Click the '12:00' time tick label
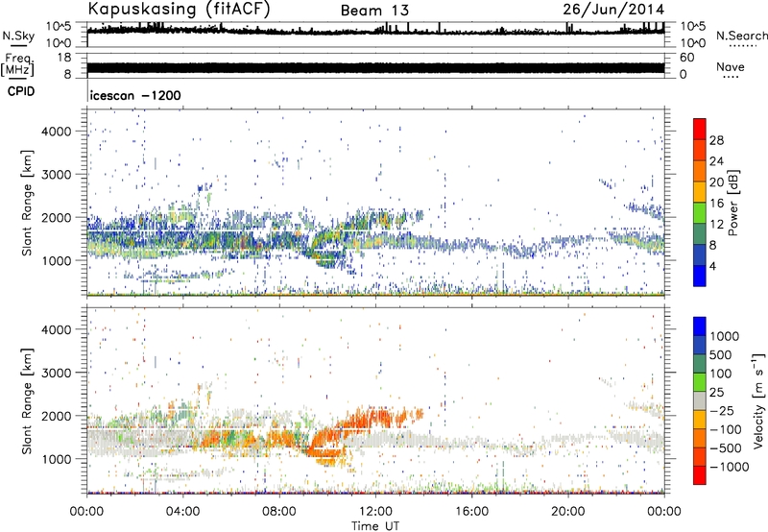This screenshot has height=532, width=768. click(375, 512)
